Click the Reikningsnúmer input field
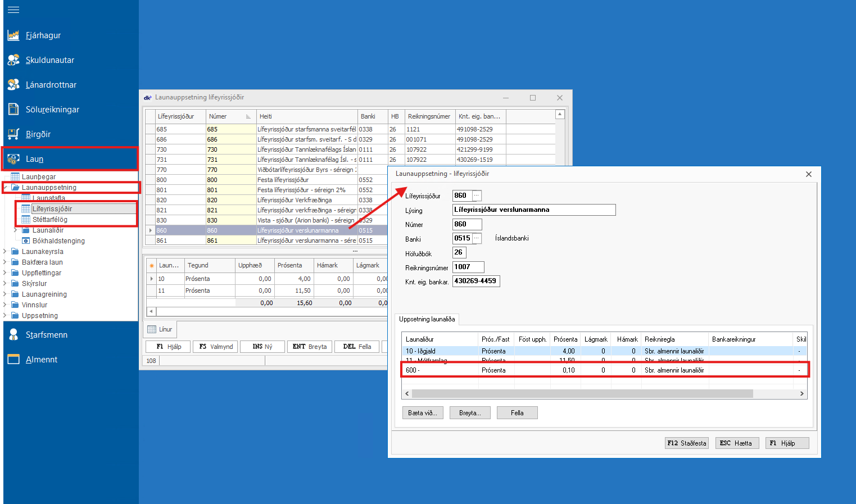 [468, 267]
